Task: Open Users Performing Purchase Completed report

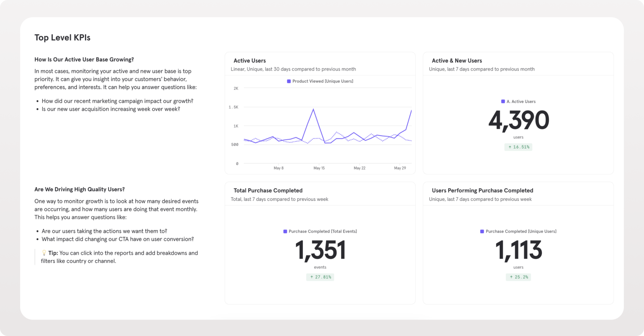Action: (x=482, y=190)
